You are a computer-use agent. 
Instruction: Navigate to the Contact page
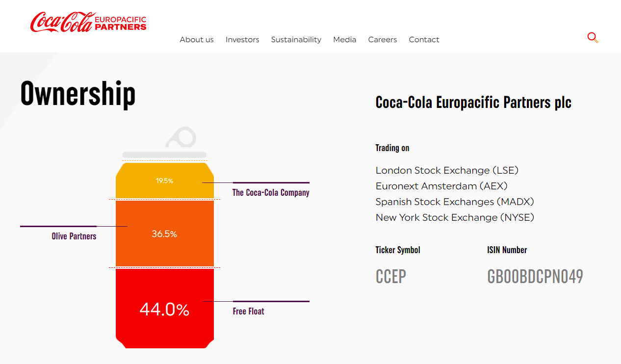424,40
